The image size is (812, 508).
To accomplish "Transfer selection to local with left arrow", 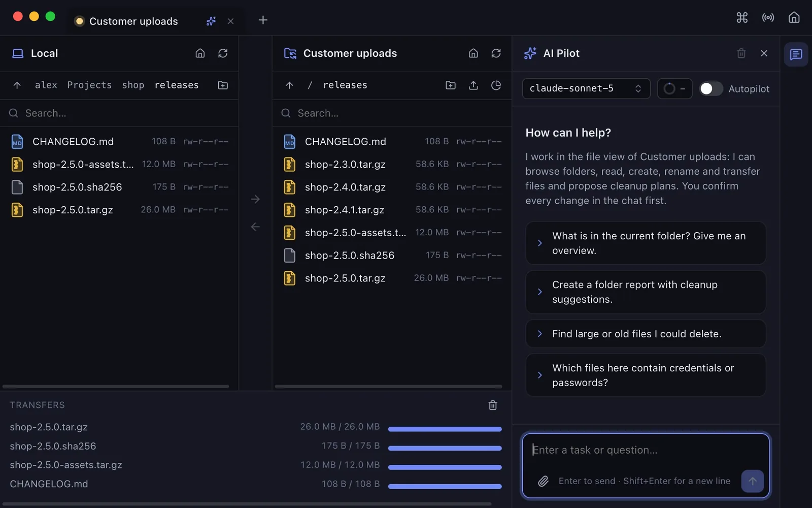I will (x=255, y=227).
